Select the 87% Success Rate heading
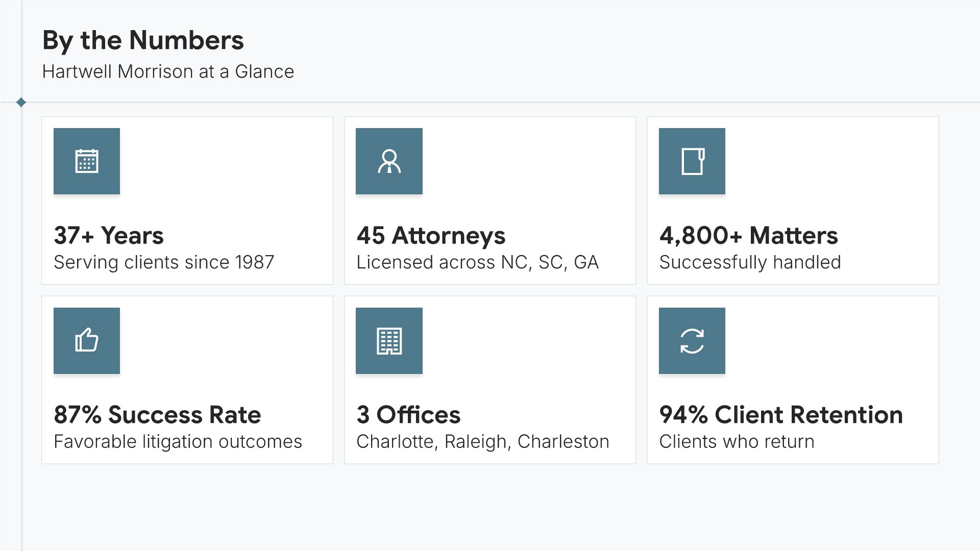Screen dimensions: 980x551 click(157, 414)
